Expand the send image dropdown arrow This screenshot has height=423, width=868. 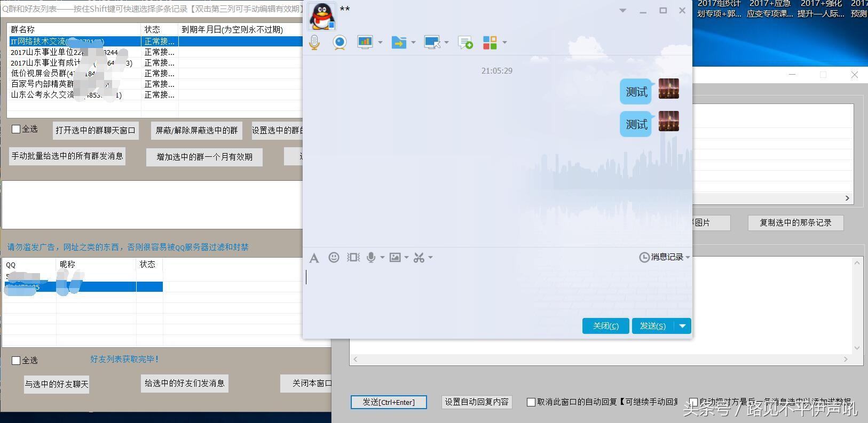pos(406,258)
